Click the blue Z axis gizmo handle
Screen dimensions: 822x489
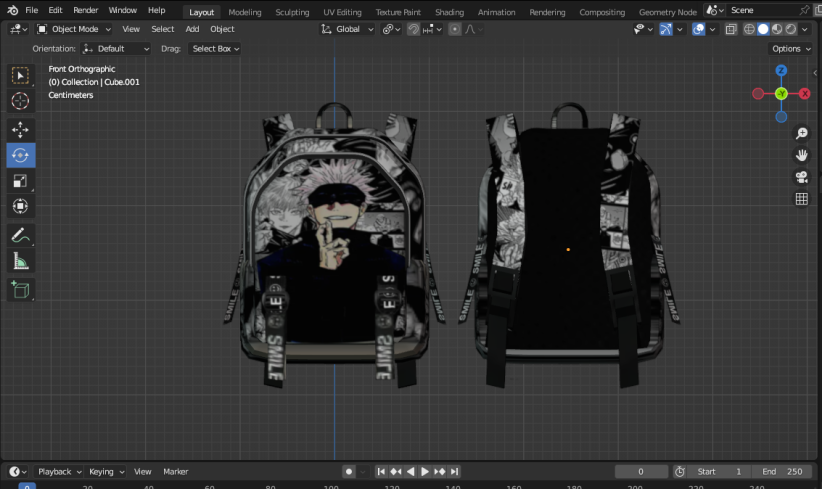pos(781,70)
